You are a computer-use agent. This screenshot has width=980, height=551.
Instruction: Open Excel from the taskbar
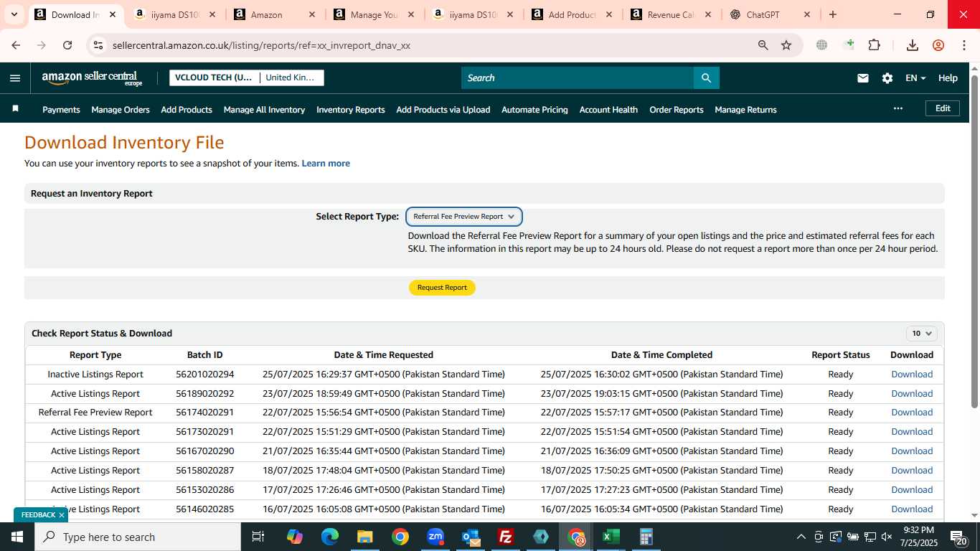pyautogui.click(x=611, y=537)
